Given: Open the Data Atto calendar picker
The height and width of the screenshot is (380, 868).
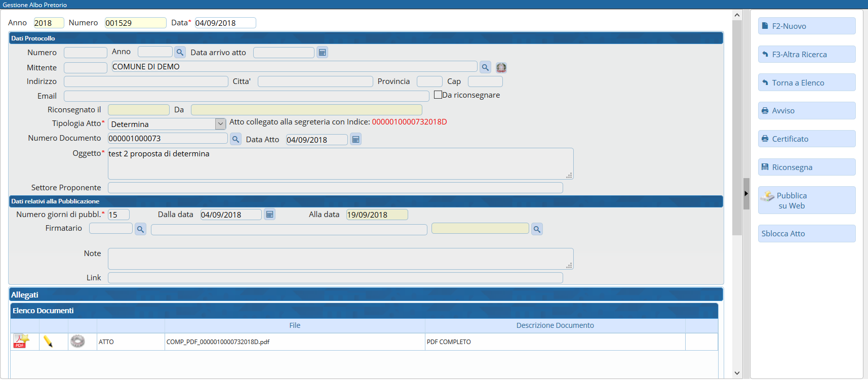Looking at the screenshot, I should pyautogui.click(x=356, y=140).
